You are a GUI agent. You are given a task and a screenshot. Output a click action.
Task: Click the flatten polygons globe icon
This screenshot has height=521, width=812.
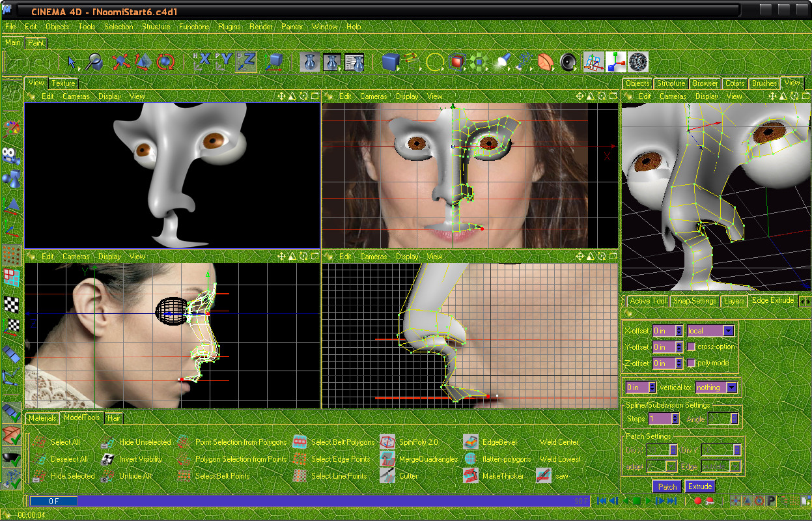471,459
